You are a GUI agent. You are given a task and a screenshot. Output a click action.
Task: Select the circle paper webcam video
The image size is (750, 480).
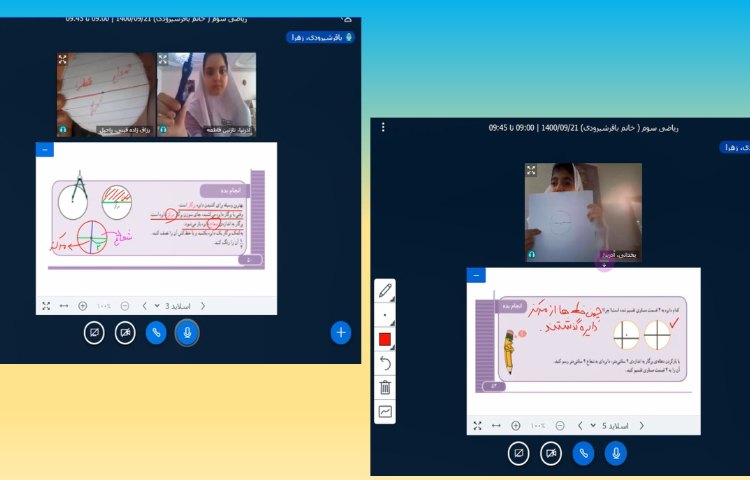(107, 95)
